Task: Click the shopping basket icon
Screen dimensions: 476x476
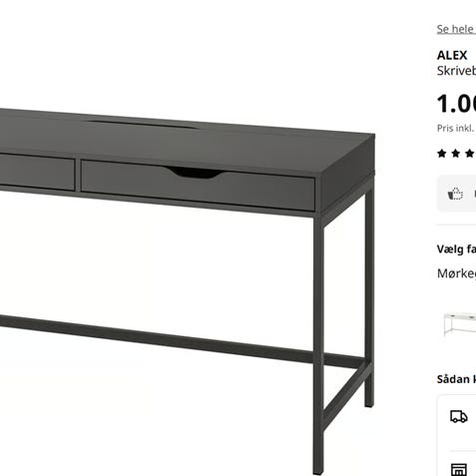Action: (455, 194)
